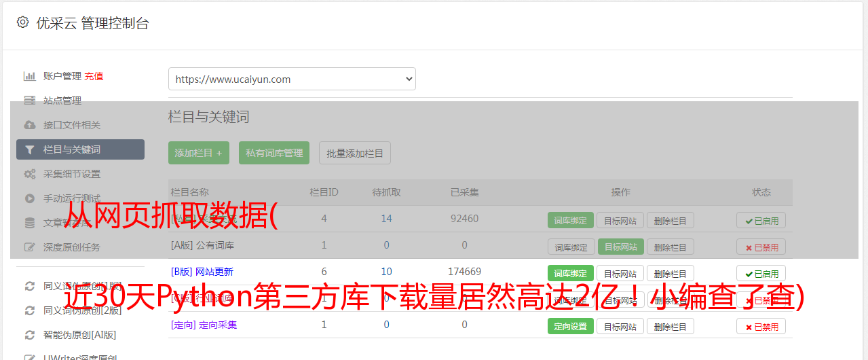
Task: Click the cloud upload icon for 接口文件相关
Action: 30,125
